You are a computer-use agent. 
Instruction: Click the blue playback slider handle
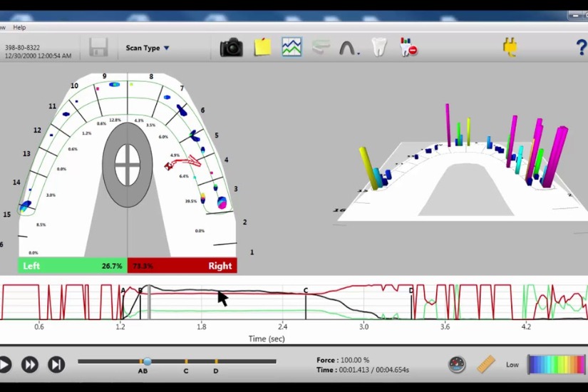coord(148,361)
